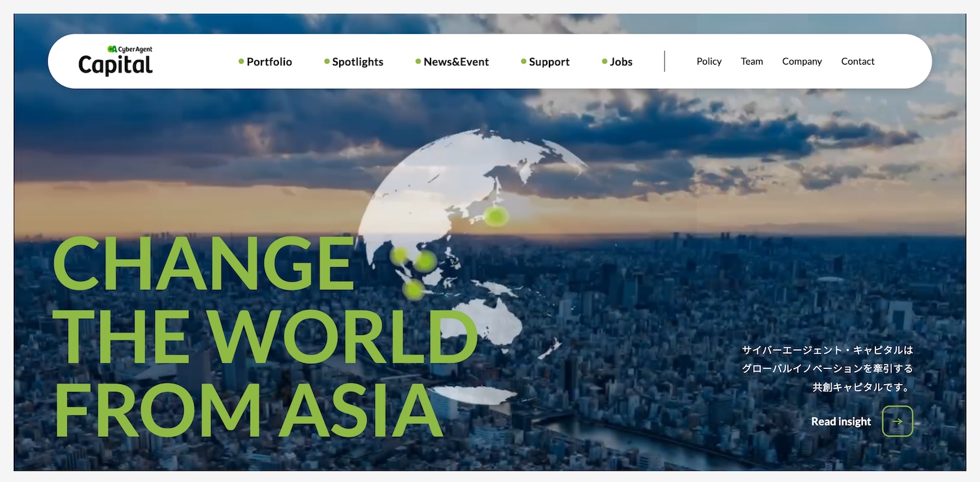Screen dimensions: 980x482
Task: Open the Company page link
Action: point(802,61)
